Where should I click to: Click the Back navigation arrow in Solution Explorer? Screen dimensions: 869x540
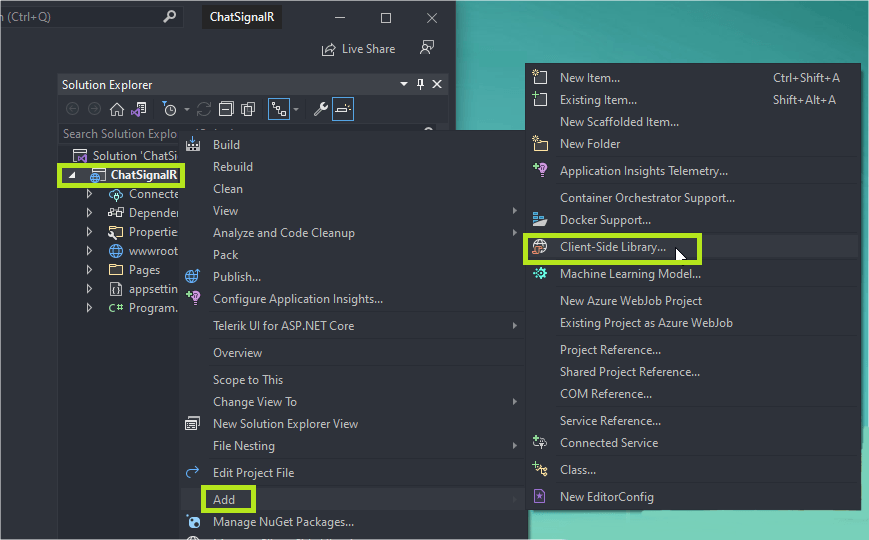73,109
